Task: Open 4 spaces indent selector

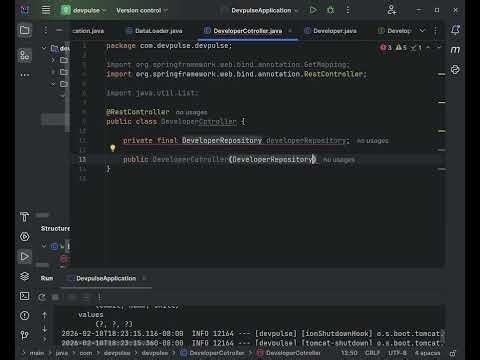Action: (x=427, y=353)
